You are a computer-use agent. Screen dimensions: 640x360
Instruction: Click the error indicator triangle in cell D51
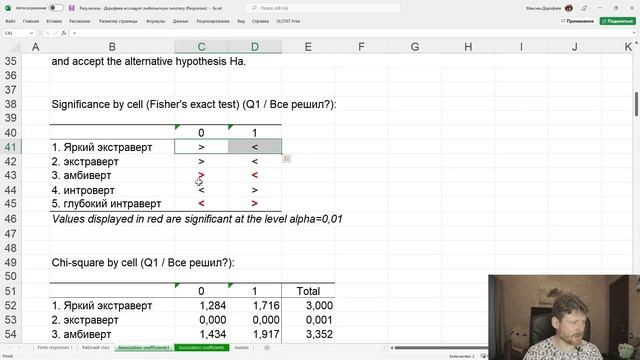click(231, 285)
